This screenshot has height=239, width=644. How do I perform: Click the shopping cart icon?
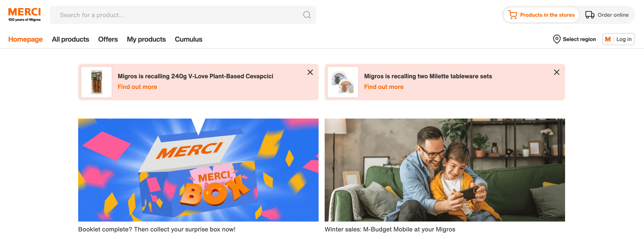click(513, 15)
